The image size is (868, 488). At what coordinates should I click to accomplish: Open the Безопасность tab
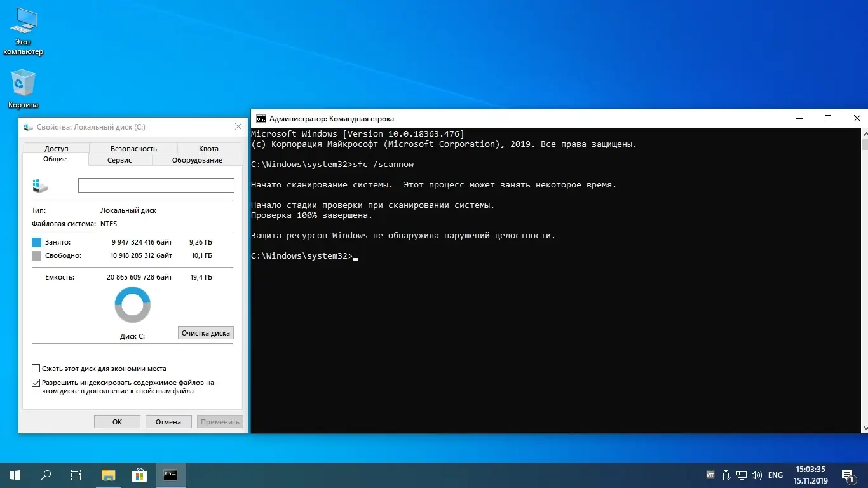[x=132, y=148]
